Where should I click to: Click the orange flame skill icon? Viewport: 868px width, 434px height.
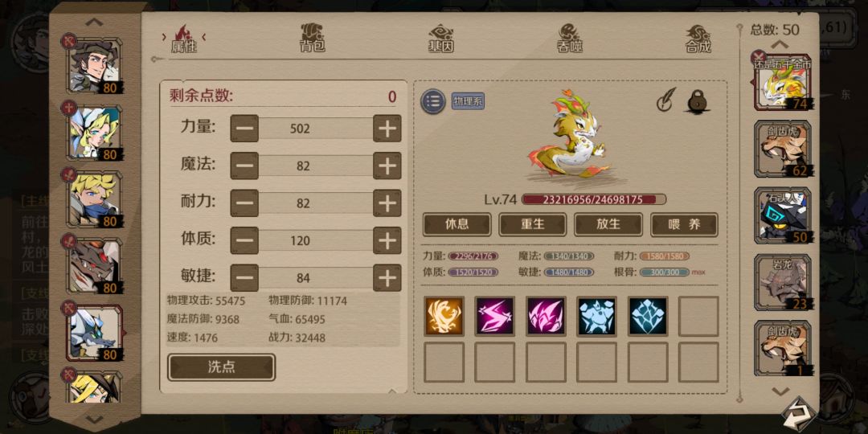pos(444,316)
